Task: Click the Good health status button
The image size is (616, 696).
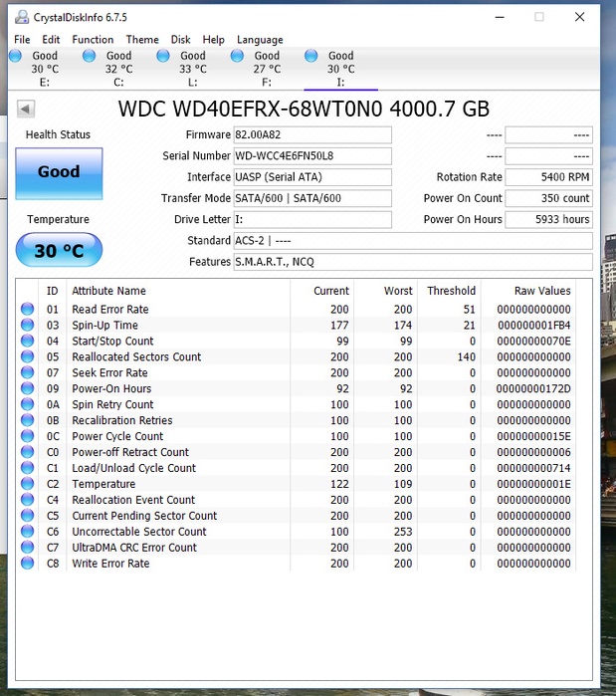Action: [59, 173]
